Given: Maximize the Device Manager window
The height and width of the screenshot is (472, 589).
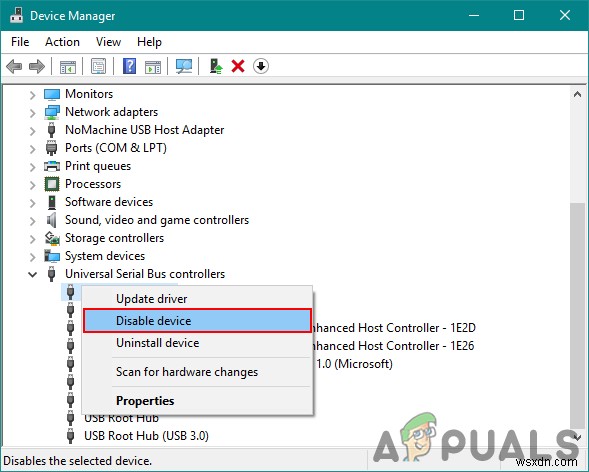Looking at the screenshot, I should [x=519, y=15].
